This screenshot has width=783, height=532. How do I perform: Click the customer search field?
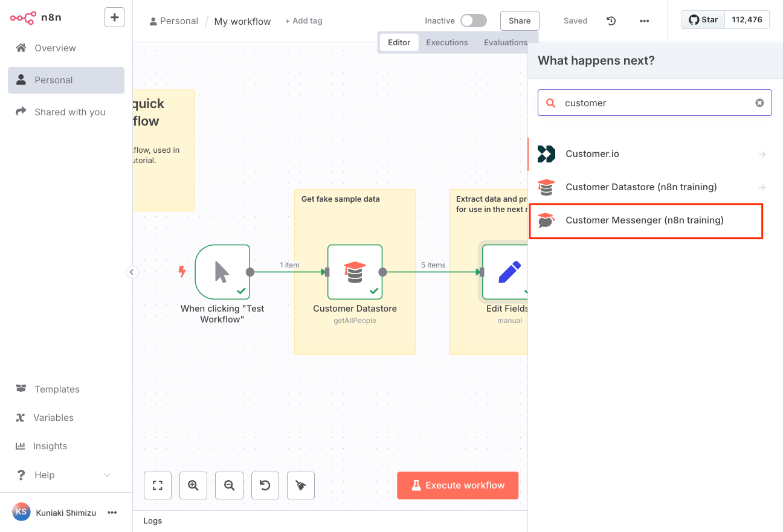click(655, 103)
